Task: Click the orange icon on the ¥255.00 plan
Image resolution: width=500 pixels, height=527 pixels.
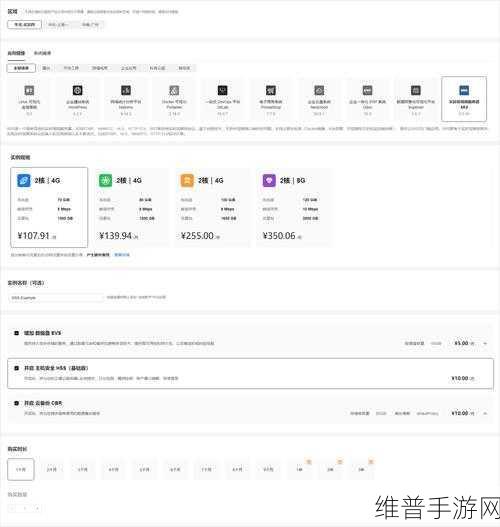Action: pyautogui.click(x=187, y=180)
